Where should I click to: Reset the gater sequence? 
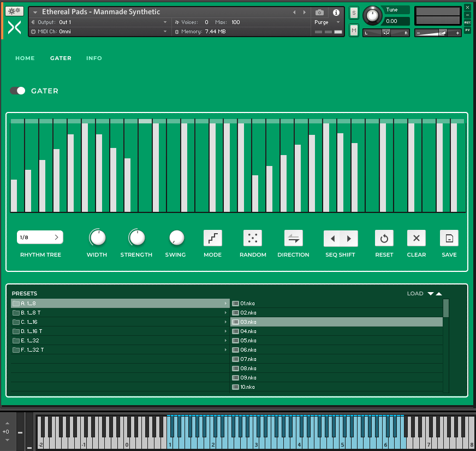click(x=384, y=238)
